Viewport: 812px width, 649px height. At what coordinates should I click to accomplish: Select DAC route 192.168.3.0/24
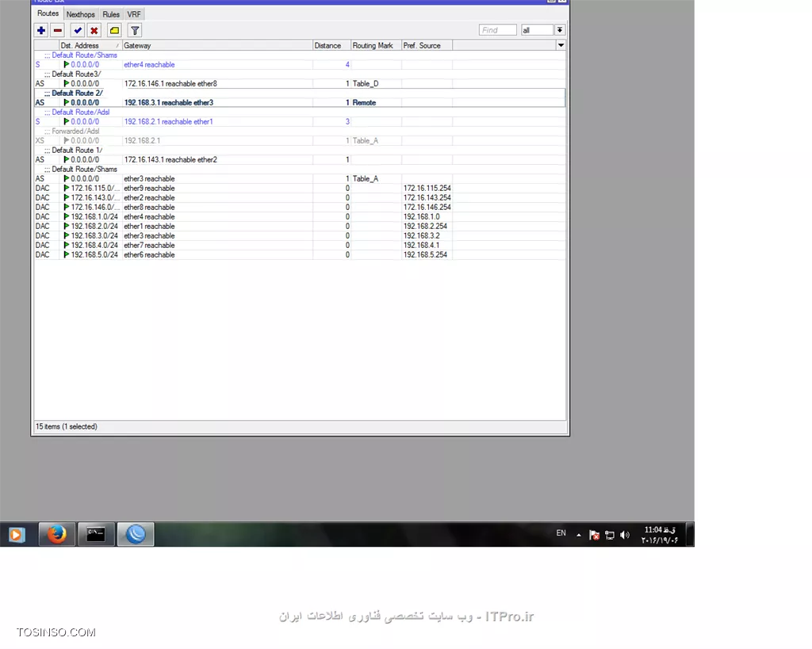point(299,235)
